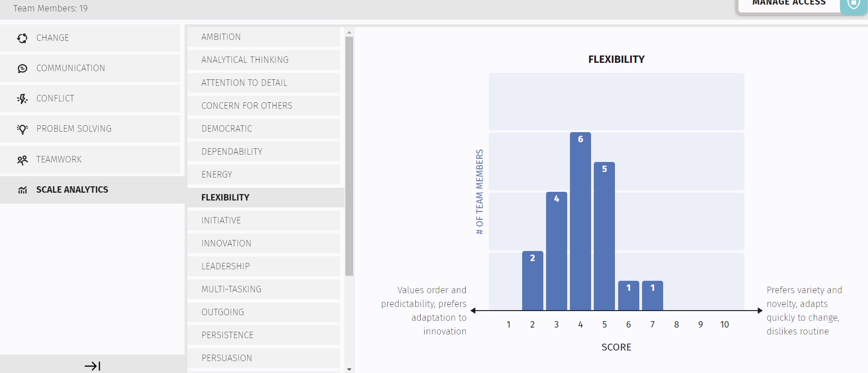Click the Scale Analytics chart icon

pyautogui.click(x=22, y=190)
